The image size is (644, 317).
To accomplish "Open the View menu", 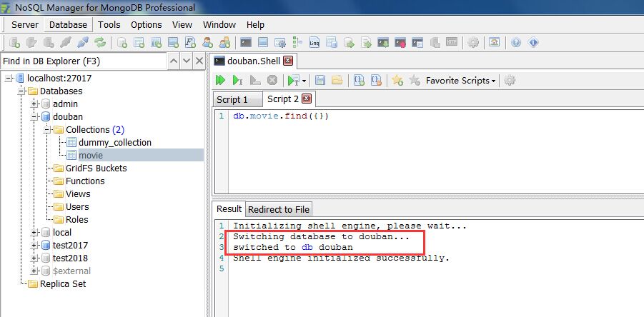I will [x=182, y=24].
